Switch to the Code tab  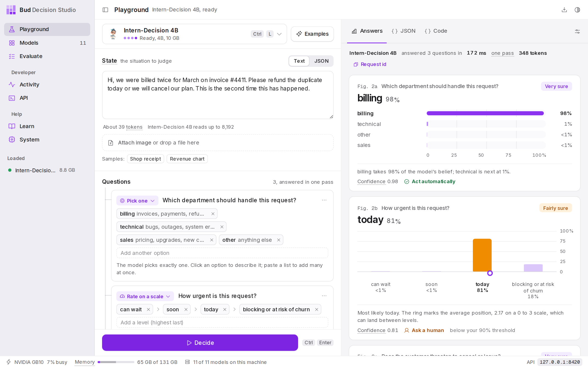(x=436, y=31)
